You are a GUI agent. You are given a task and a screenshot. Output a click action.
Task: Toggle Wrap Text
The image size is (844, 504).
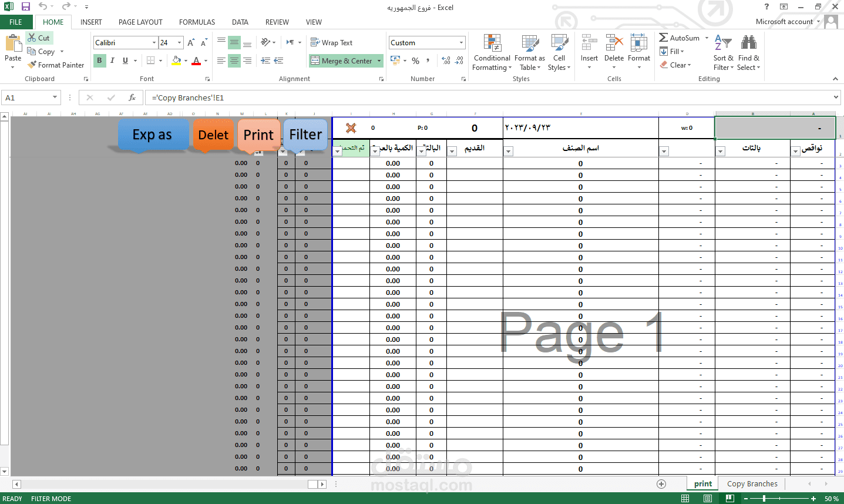click(331, 42)
